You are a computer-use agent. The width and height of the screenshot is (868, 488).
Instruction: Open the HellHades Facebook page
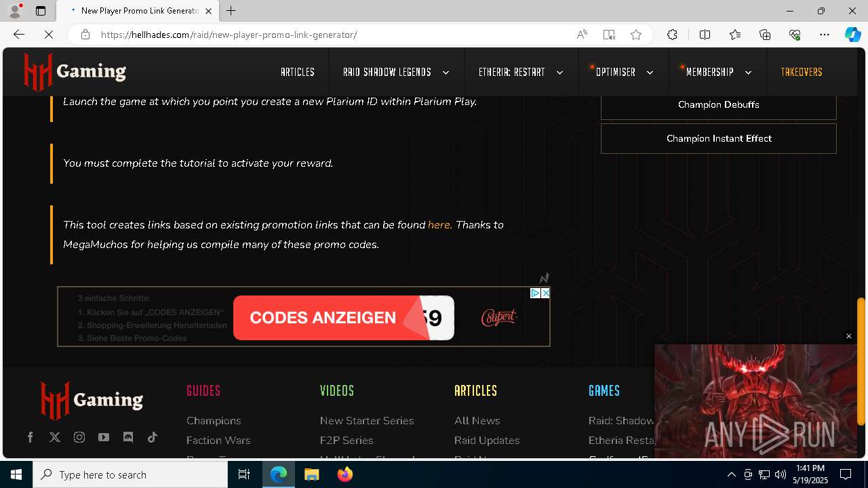[30, 437]
